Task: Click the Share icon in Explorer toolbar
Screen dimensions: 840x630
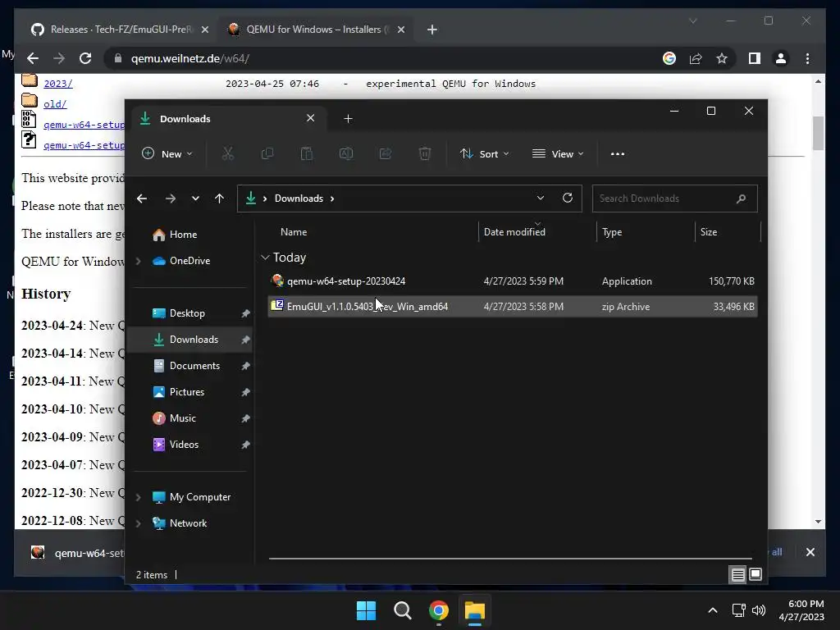Action: (386, 153)
